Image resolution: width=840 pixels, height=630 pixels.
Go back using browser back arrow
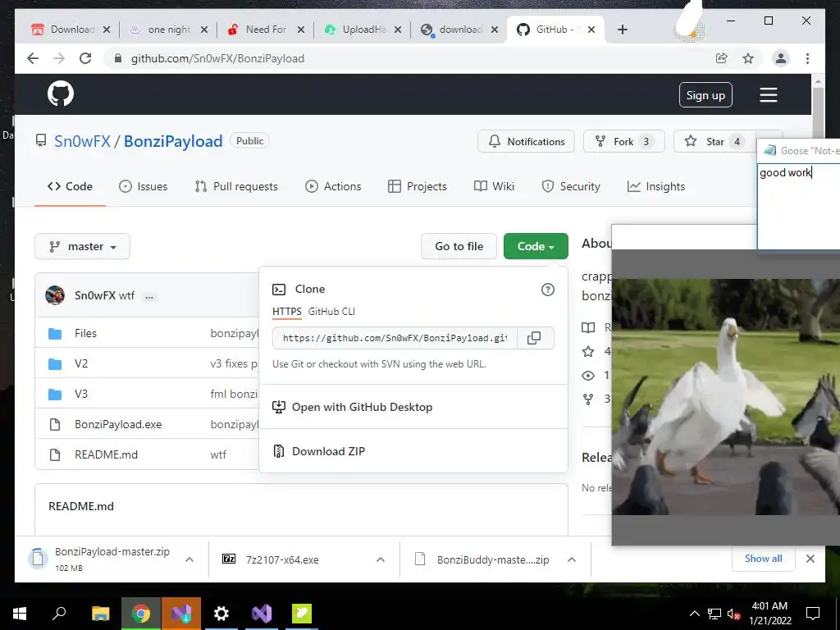tap(33, 58)
